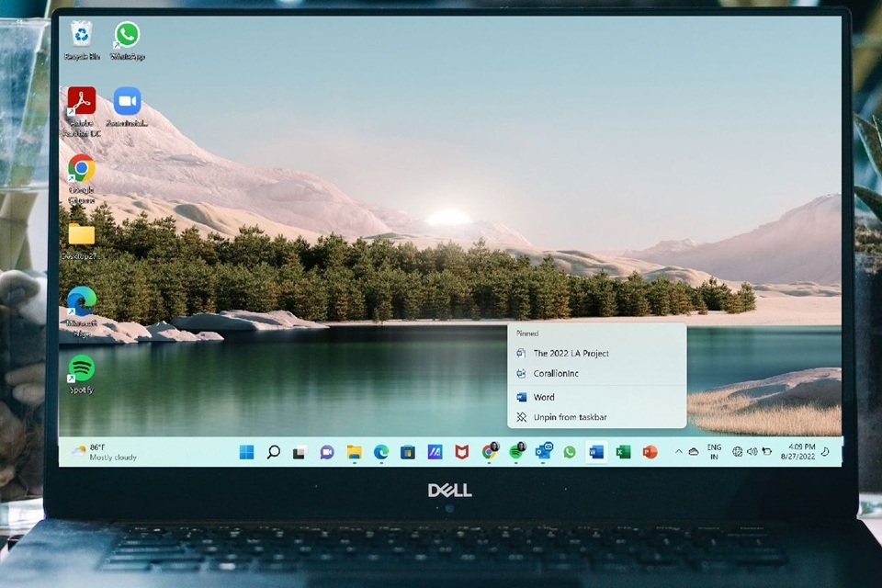This screenshot has width=882, height=588.
Task: Expand hidden icons with the tray chevron
Action: tap(679, 452)
